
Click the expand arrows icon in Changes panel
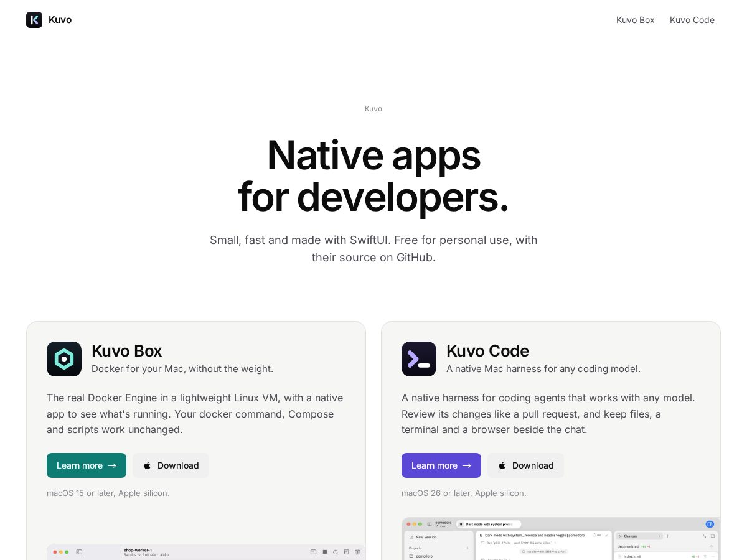(x=705, y=536)
